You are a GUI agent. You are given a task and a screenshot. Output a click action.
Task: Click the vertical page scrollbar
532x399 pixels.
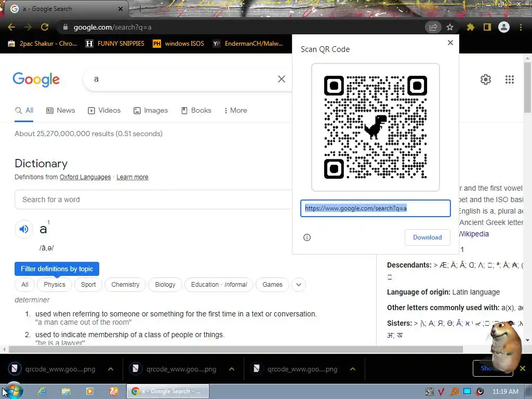pyautogui.click(x=527, y=87)
